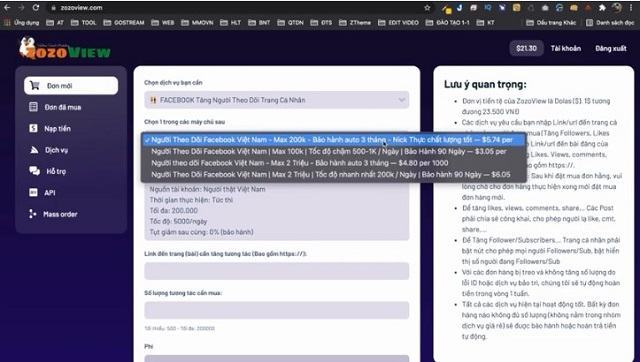Select the Max 2 Triệu $6.05 option

[333, 175]
